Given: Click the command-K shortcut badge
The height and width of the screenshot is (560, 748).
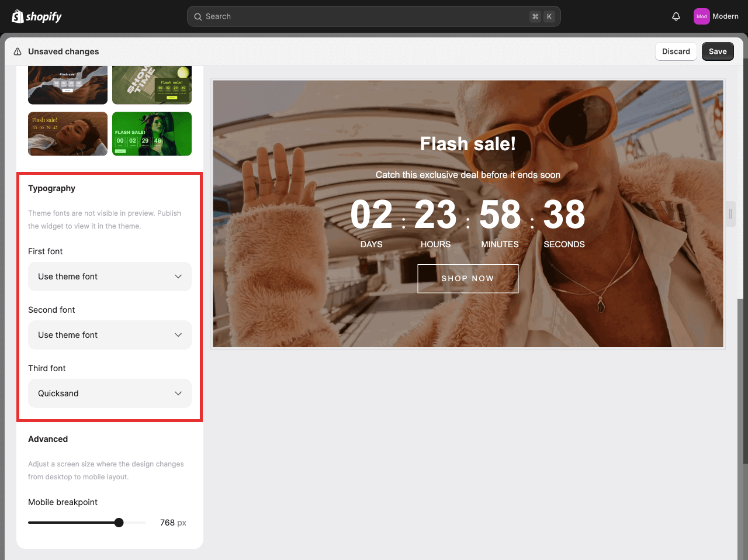Looking at the screenshot, I should click(542, 16).
